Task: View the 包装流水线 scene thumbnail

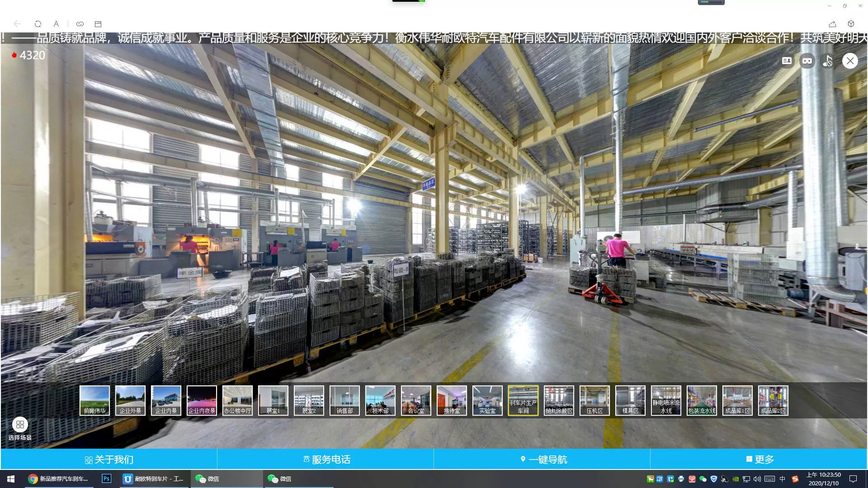Action: point(702,400)
